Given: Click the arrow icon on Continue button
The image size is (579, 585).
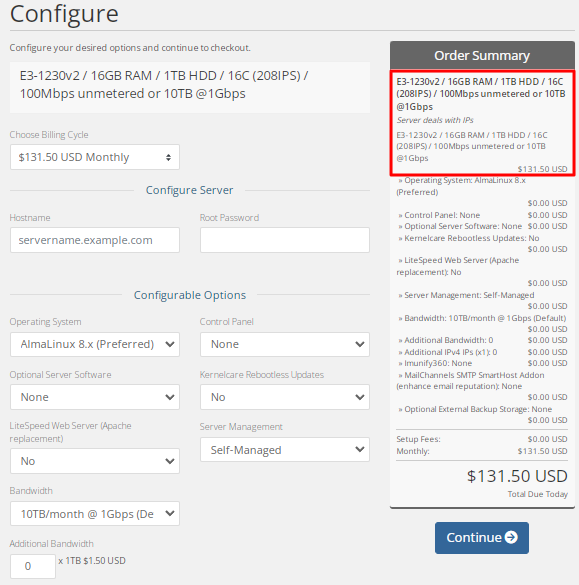Looking at the screenshot, I should click(x=511, y=537).
